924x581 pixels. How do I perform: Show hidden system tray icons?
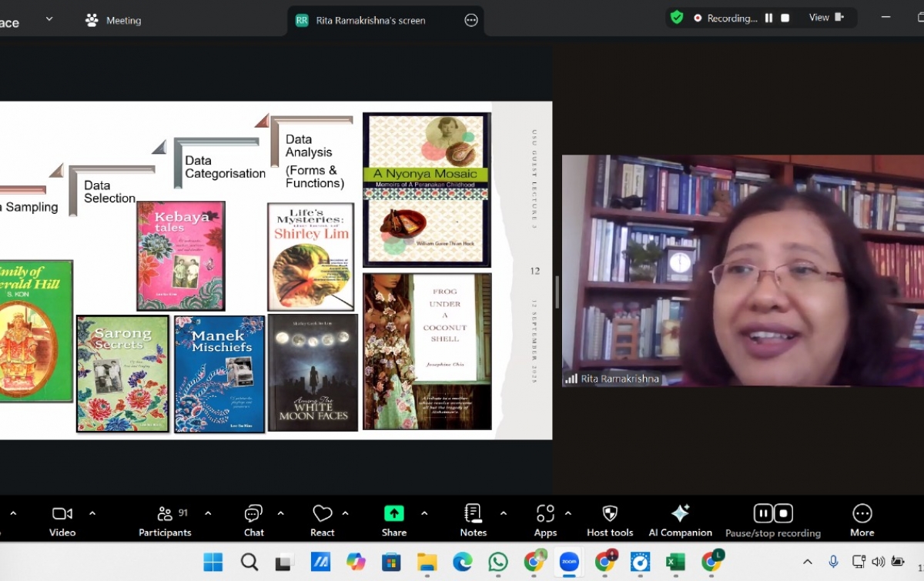tap(807, 562)
